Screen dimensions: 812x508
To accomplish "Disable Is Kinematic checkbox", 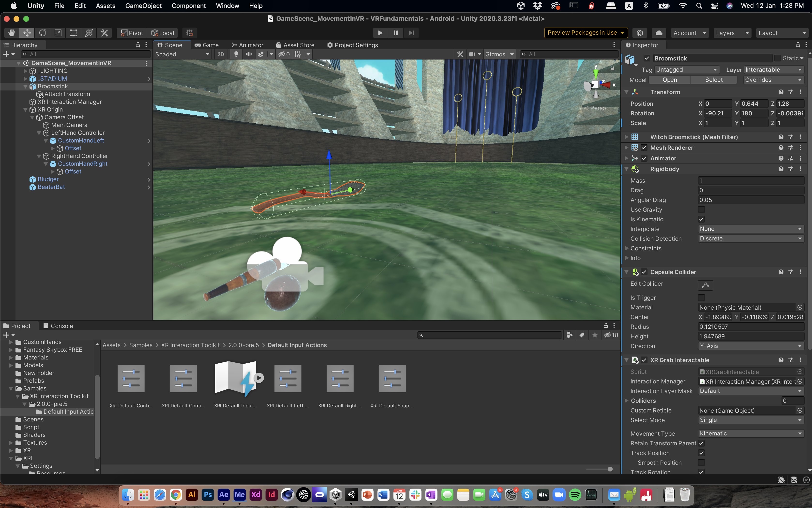I will point(701,219).
